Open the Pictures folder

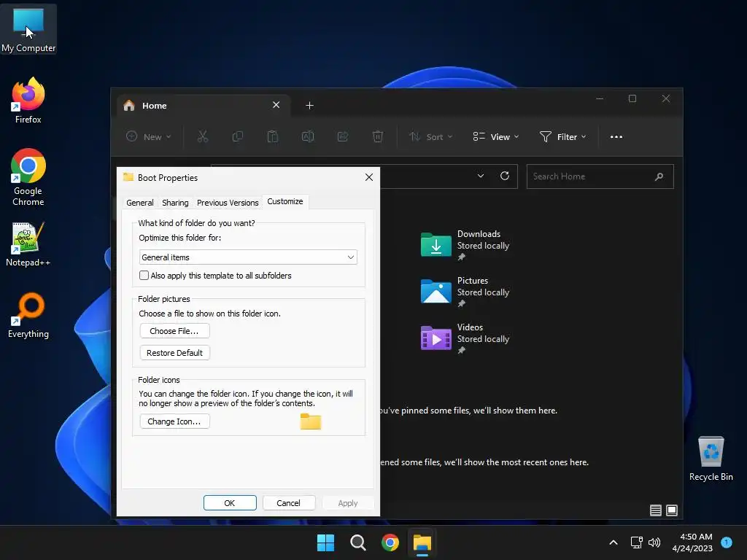[x=465, y=292]
